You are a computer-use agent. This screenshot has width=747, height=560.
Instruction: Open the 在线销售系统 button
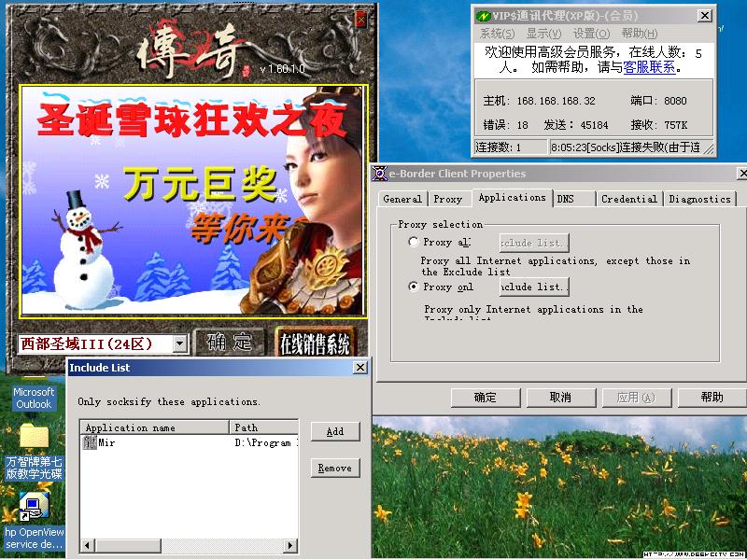pos(315,343)
